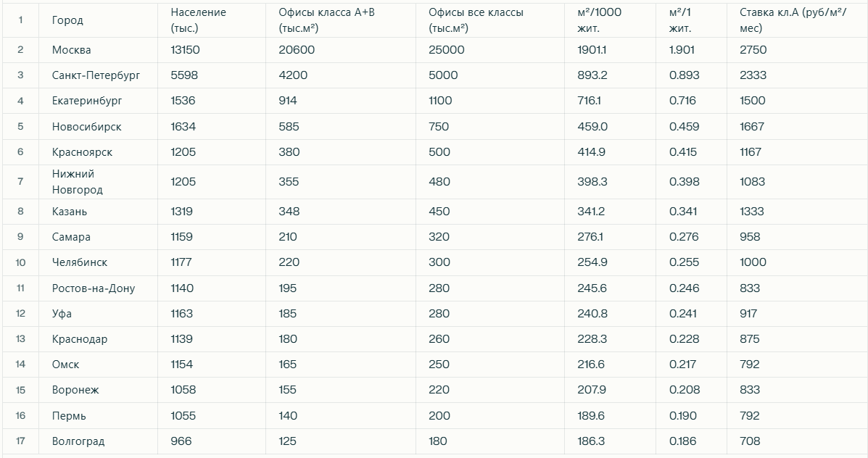868x458 pixels.
Task: Click the Москва city cell
Action: (98, 50)
